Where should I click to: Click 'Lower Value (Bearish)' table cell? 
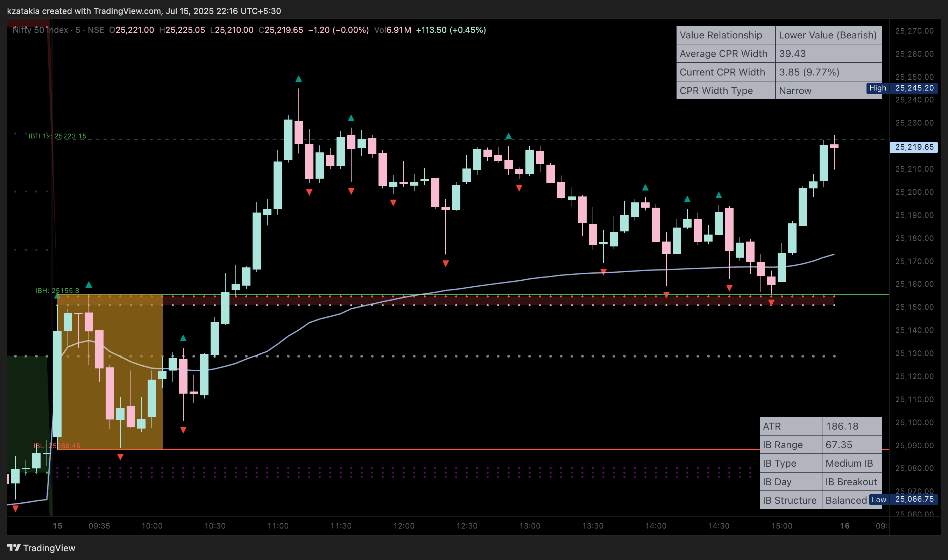pos(828,35)
